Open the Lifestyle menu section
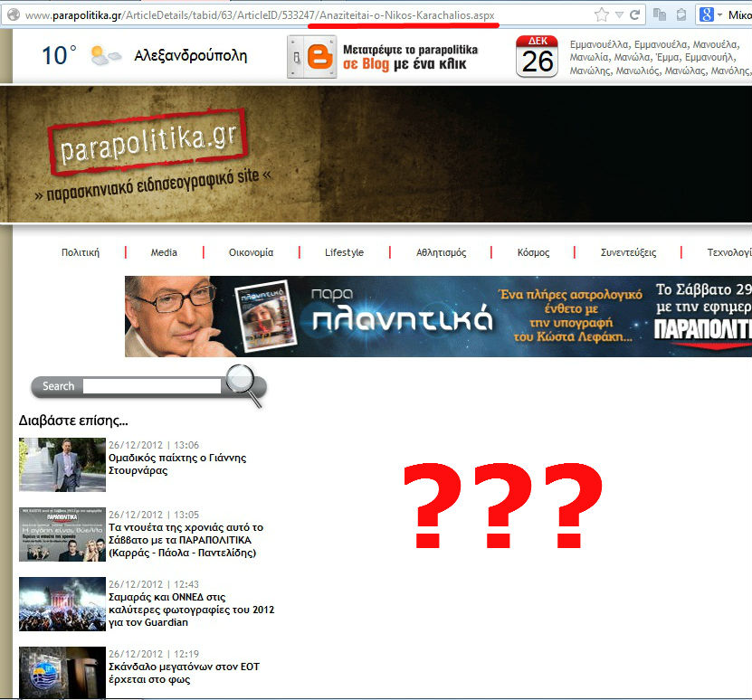This screenshot has width=752, height=700. [x=345, y=252]
